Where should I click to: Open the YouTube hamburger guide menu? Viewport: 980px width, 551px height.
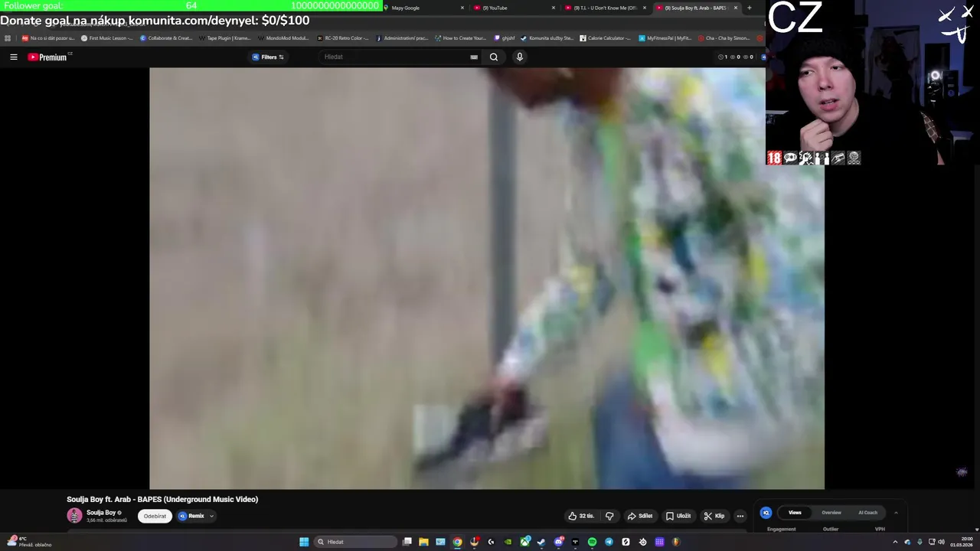click(x=13, y=57)
